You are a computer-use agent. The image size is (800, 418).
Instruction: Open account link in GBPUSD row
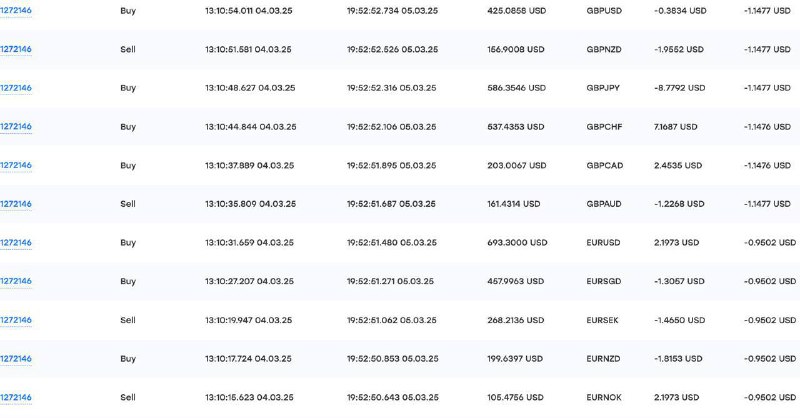[16, 10]
